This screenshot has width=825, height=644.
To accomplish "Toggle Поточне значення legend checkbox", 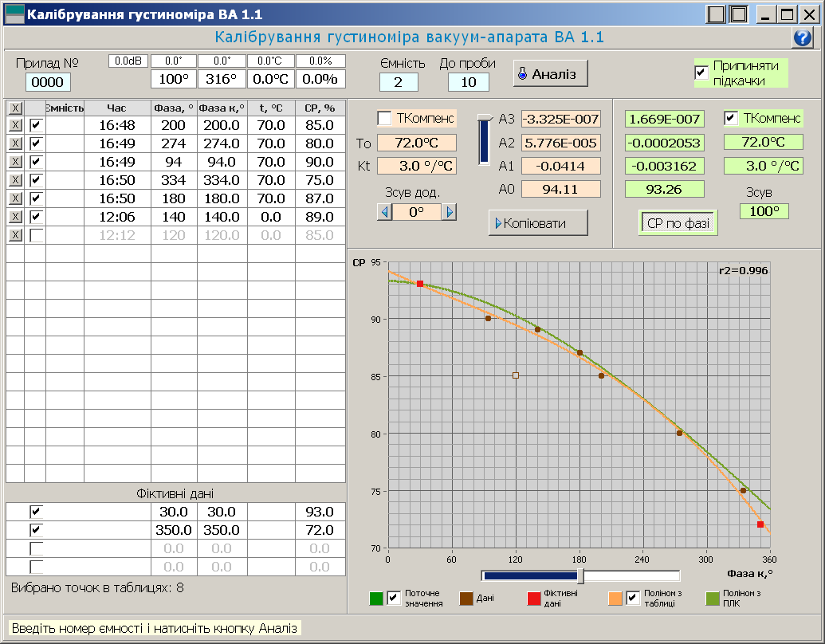I will point(394,599).
